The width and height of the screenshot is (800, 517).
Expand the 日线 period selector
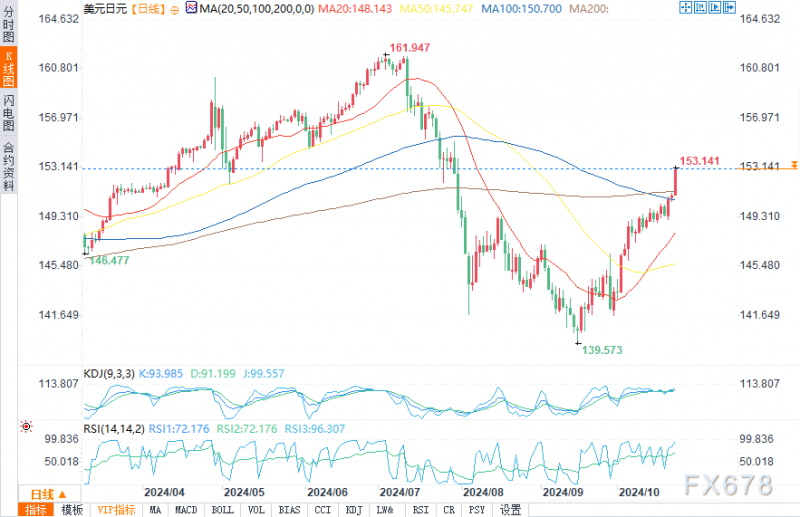coord(49,494)
